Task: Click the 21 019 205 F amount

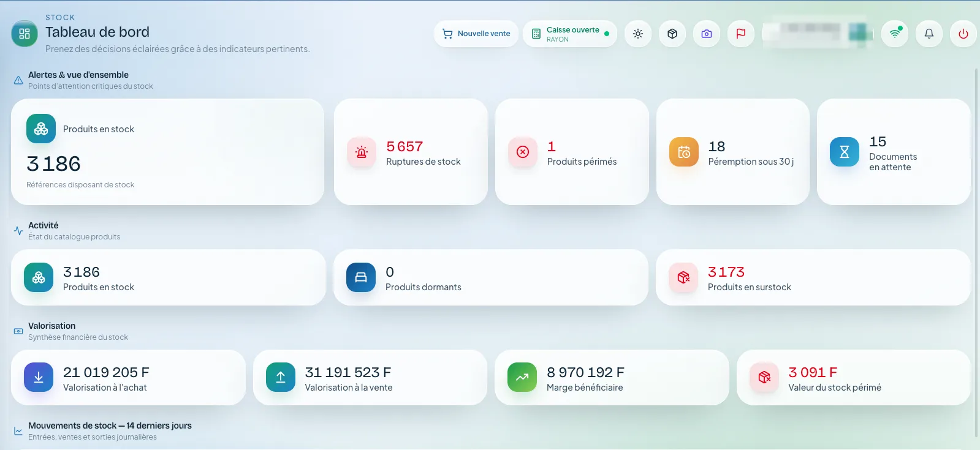Action: (106, 372)
